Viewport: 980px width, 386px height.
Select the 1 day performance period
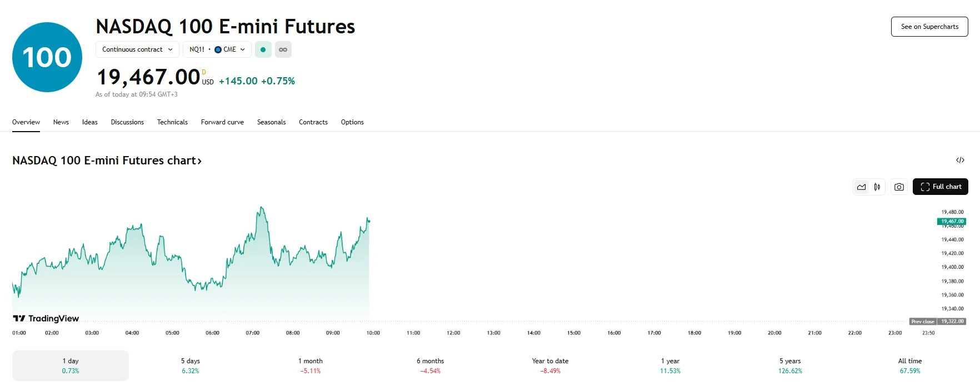coord(71,365)
